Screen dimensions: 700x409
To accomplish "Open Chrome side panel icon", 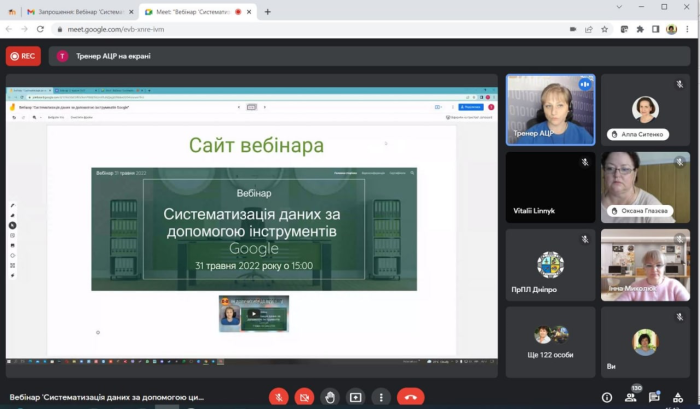I will click(655, 29).
